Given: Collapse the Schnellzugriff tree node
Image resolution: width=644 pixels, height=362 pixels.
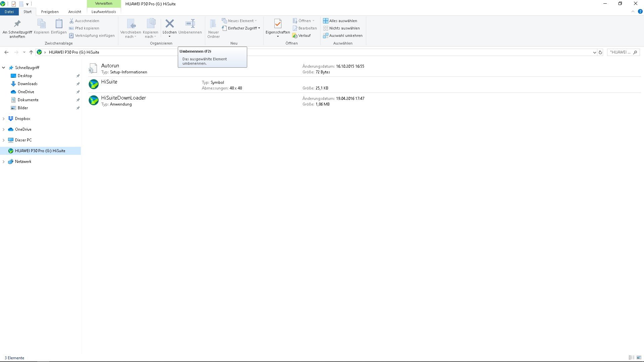Looking at the screenshot, I should pyautogui.click(x=4, y=68).
